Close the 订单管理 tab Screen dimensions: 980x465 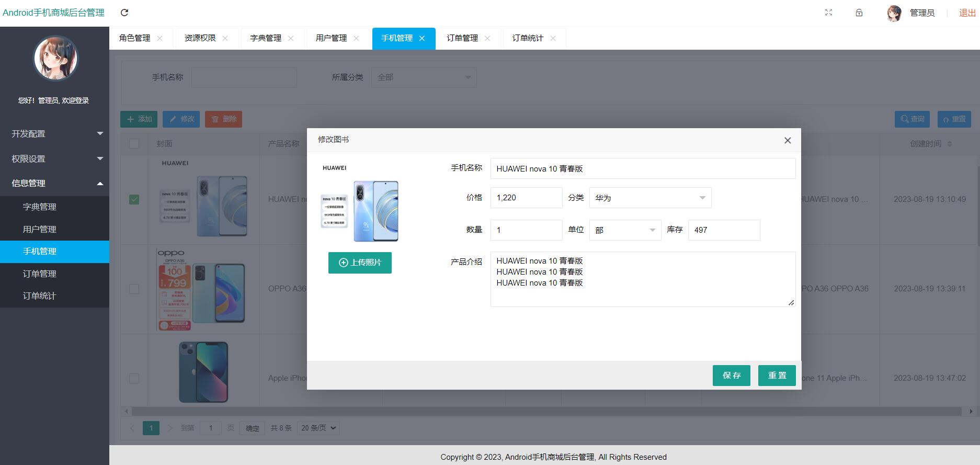[x=487, y=38]
